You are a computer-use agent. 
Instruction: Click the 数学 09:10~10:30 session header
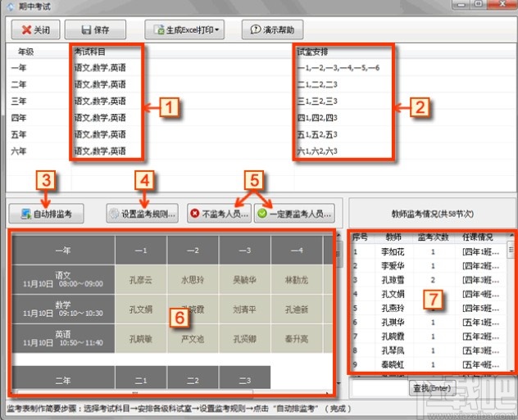[x=63, y=309]
